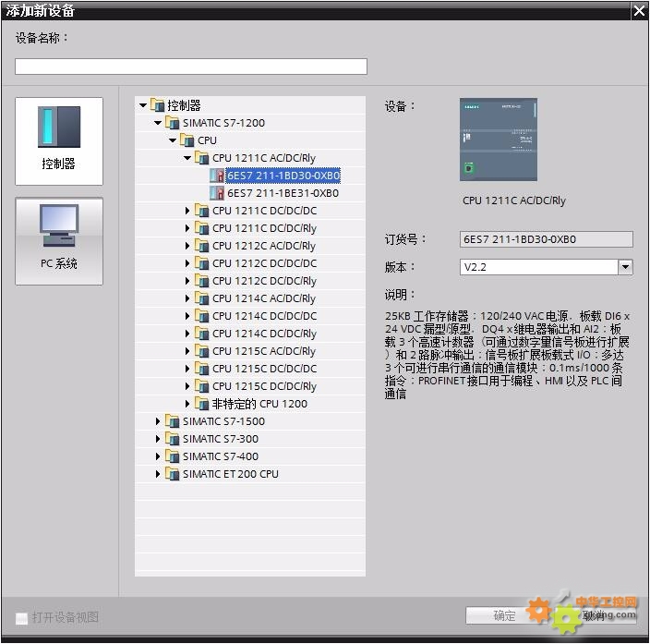Viewport: 650px width, 644px height.
Task: Click the 控制器 root folder icon
Action: (x=157, y=105)
